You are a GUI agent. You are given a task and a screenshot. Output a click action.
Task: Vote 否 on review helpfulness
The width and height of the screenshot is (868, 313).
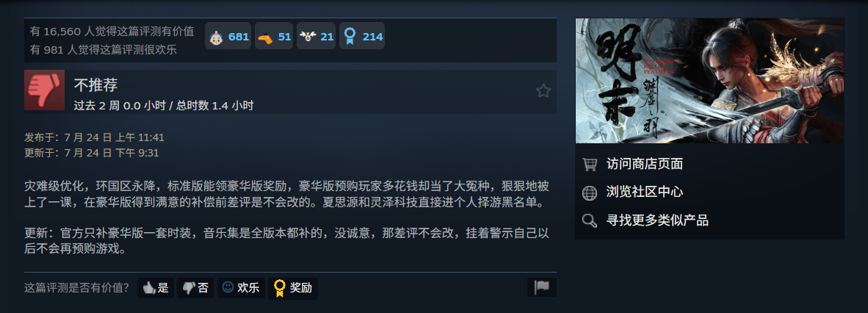pyautogui.click(x=195, y=288)
